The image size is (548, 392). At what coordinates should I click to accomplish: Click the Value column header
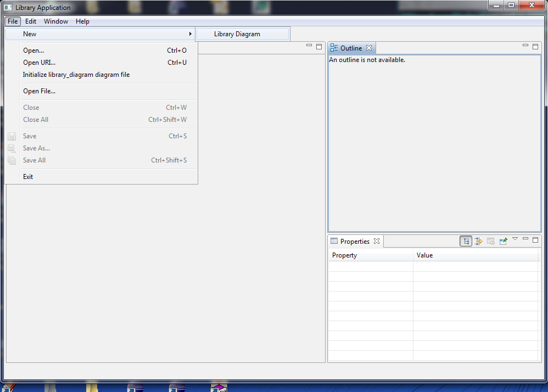(476, 255)
